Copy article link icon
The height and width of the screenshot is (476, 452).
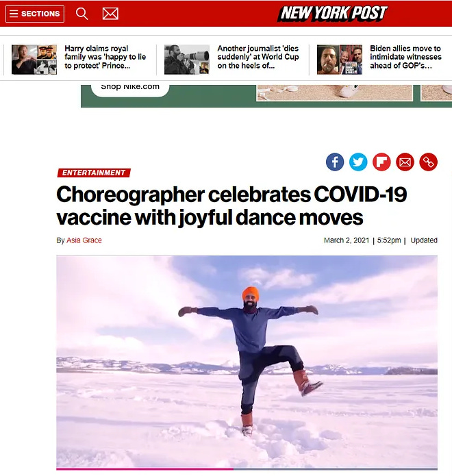(428, 162)
